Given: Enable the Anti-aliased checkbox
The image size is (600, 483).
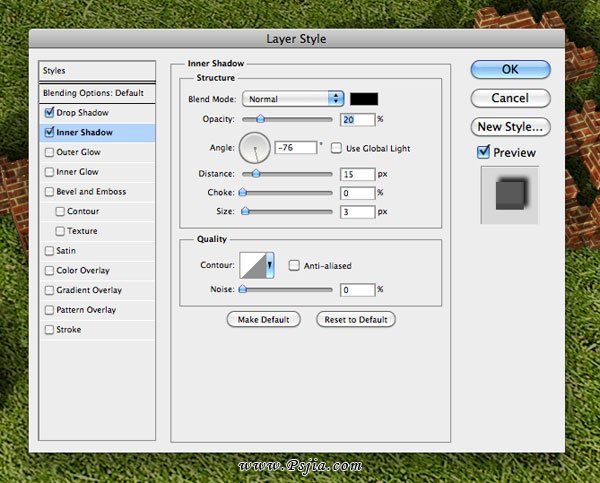Looking at the screenshot, I should click(294, 265).
